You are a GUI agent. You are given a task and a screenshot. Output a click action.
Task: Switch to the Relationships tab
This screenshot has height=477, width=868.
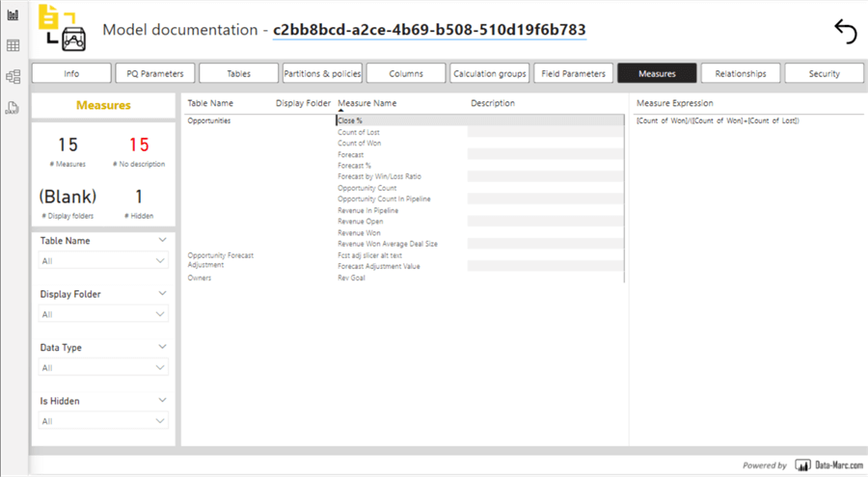pos(741,73)
